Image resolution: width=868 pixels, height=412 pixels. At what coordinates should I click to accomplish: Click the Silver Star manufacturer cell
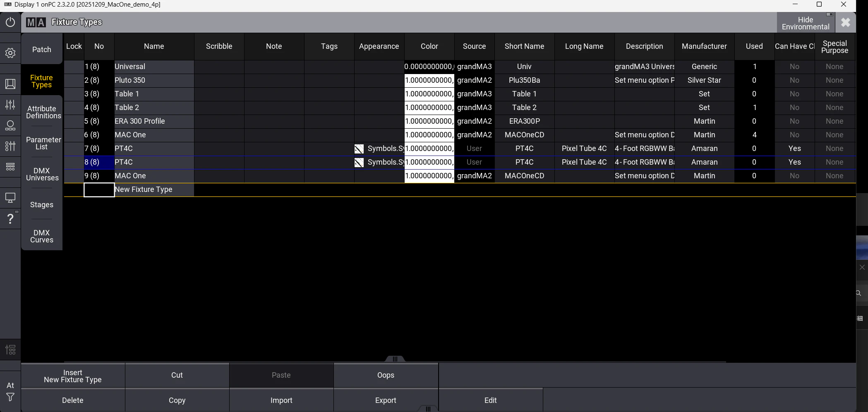pos(704,80)
